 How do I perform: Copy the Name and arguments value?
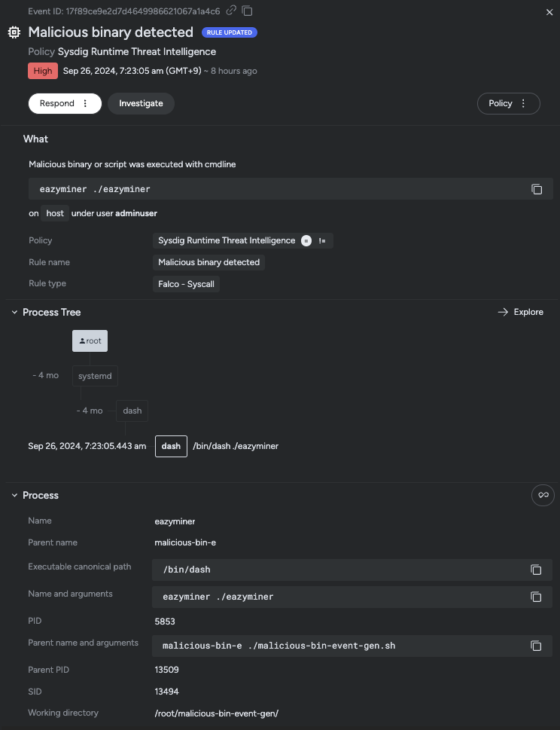(x=536, y=597)
